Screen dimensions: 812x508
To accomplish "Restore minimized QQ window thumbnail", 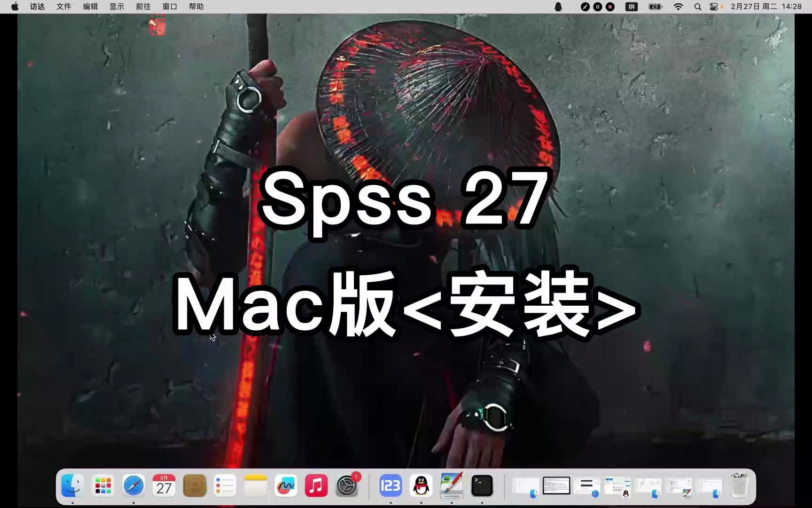I will [x=617, y=487].
